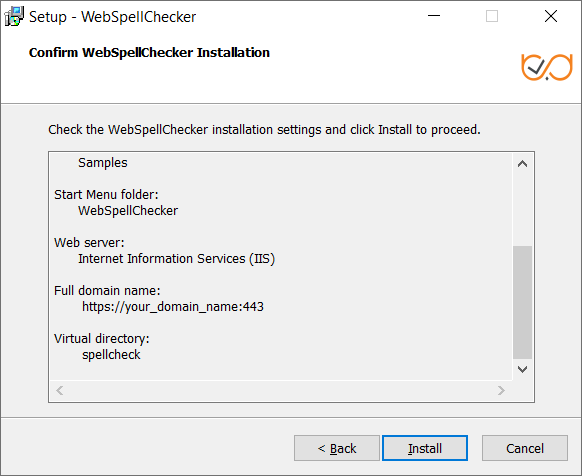This screenshot has height=476, width=582.
Task: Click the horizontal scrollbar right arrow
Action: click(x=501, y=390)
